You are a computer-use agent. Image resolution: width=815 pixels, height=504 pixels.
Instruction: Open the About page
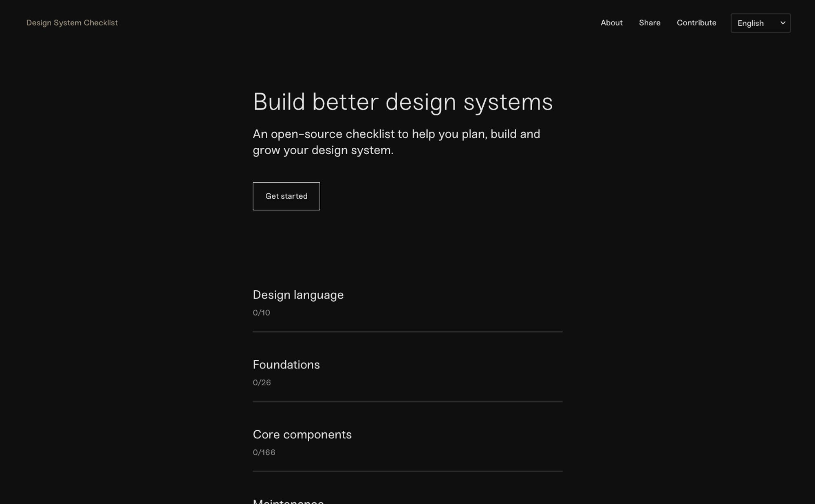click(x=611, y=23)
